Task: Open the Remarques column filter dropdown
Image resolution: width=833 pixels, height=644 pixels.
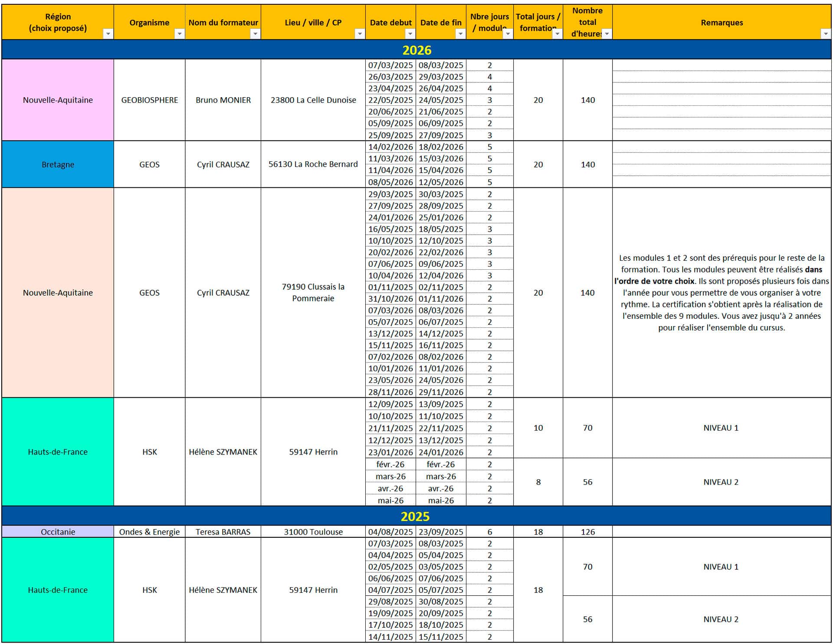Action: pyautogui.click(x=825, y=34)
